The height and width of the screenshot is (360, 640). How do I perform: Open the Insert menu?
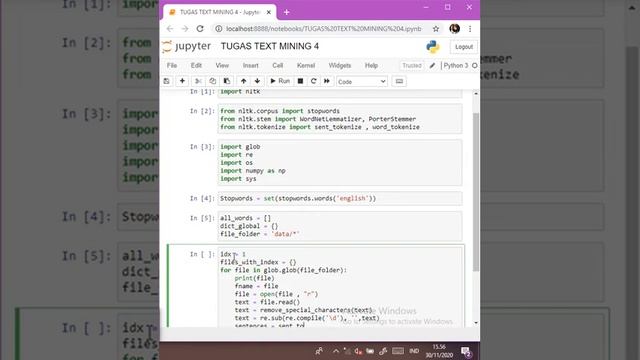pyautogui.click(x=251, y=65)
